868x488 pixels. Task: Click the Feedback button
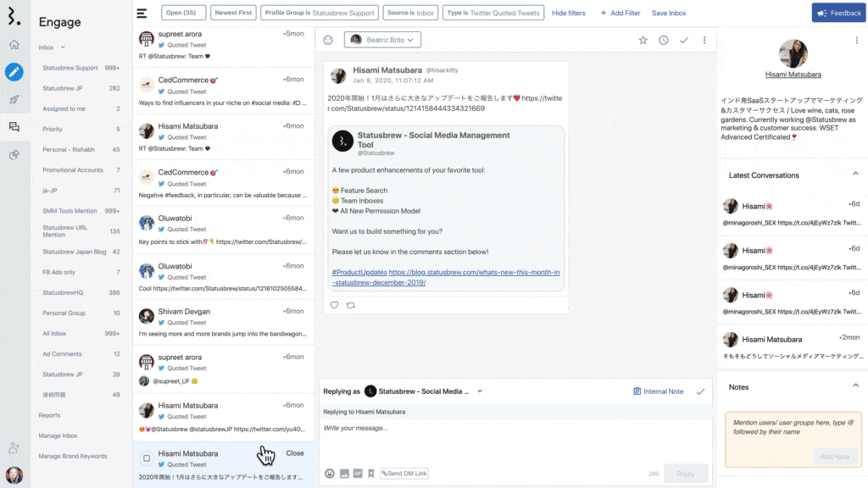(838, 13)
